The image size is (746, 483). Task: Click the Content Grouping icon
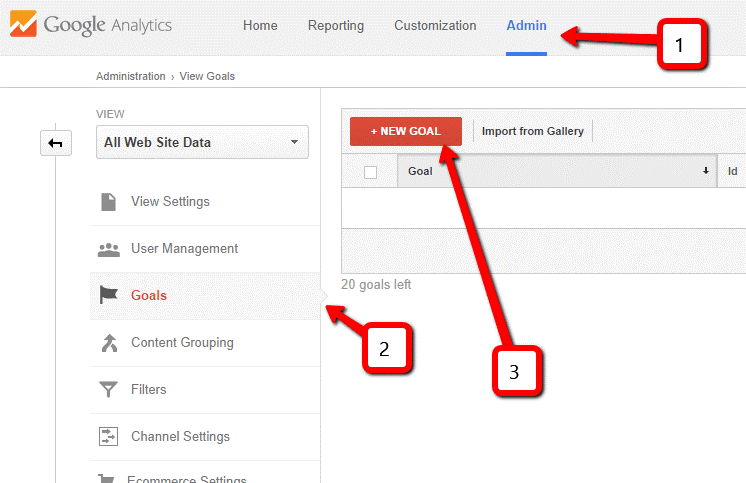click(109, 343)
